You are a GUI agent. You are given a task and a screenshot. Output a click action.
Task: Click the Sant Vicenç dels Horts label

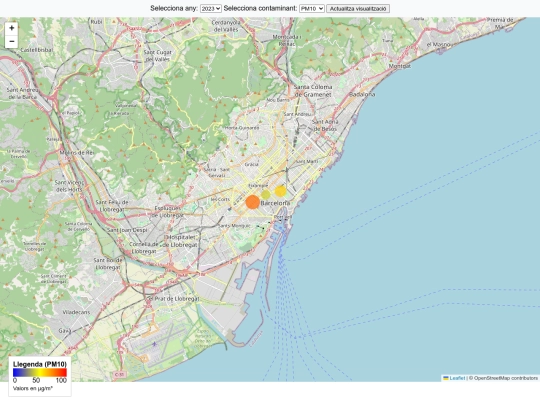(x=69, y=186)
